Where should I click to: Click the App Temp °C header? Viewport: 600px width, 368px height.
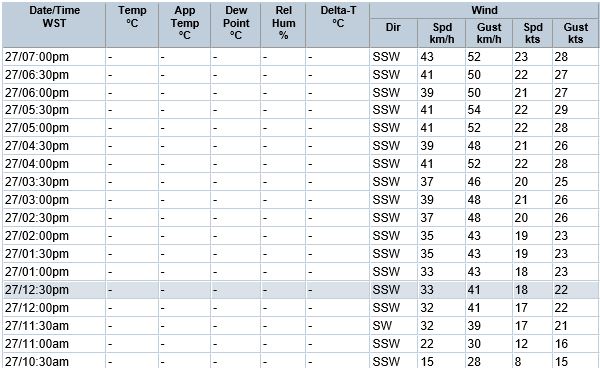click(184, 24)
